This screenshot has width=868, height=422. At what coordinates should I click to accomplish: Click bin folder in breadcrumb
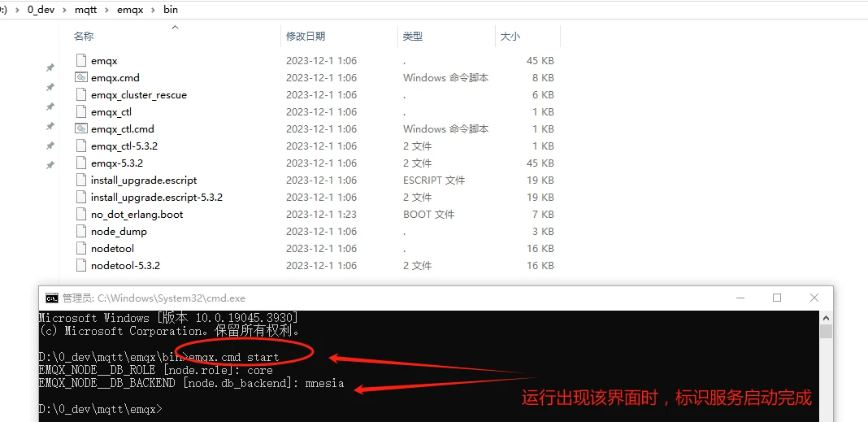click(171, 10)
